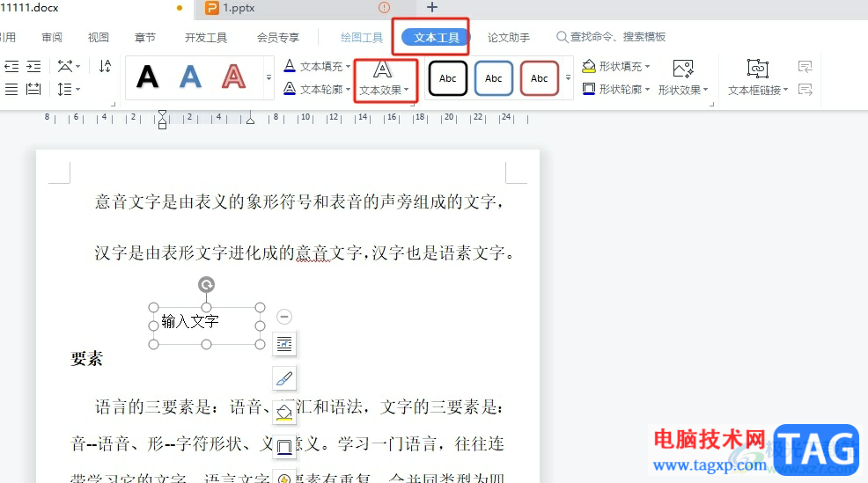Open the Shape Effects dropdown
868x483 pixels.
[x=683, y=78]
